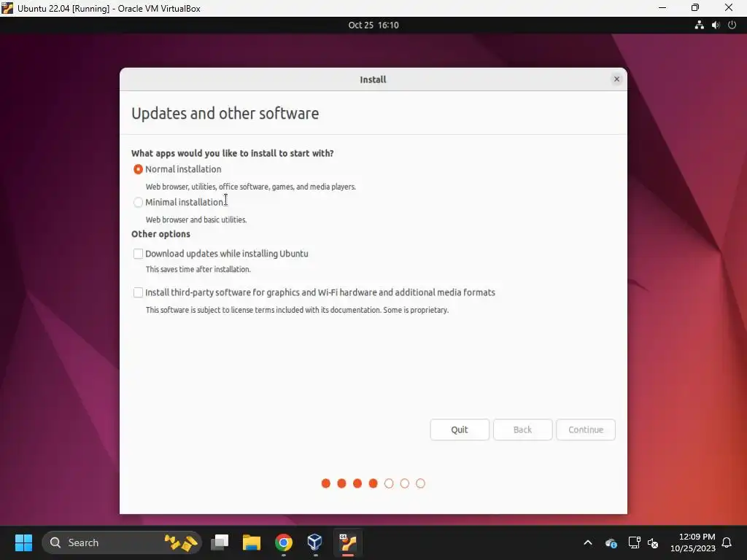Open Task View on the taskbar
This screenshot has height=560, width=747.
pos(220,542)
